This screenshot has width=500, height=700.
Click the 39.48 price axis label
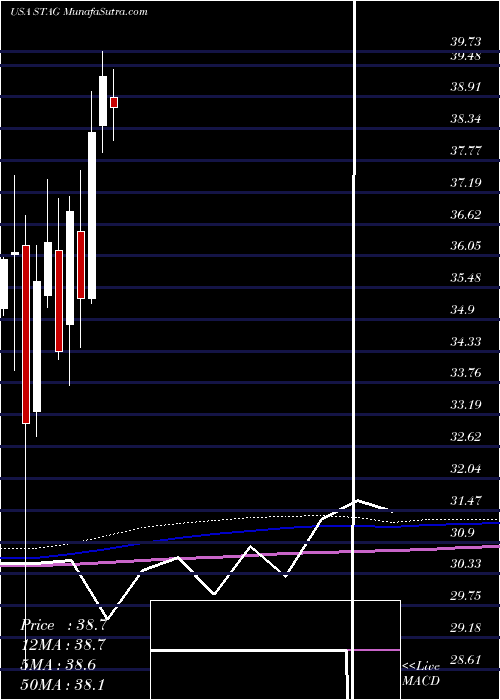[x=466, y=56]
